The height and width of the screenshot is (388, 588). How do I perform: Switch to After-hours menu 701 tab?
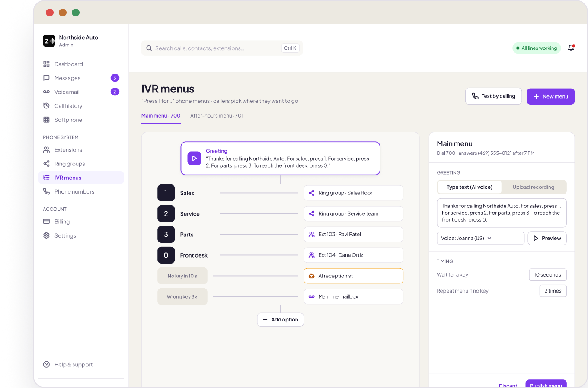(217, 116)
